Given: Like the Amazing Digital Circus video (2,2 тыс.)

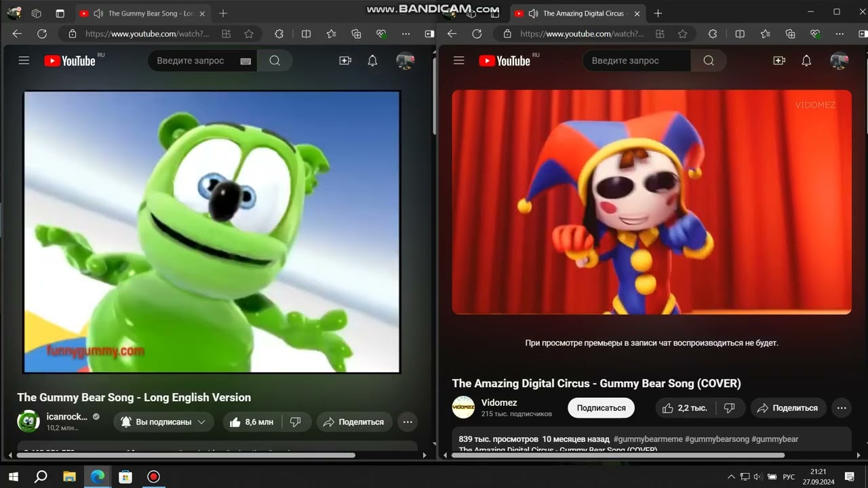Looking at the screenshot, I should coord(685,407).
